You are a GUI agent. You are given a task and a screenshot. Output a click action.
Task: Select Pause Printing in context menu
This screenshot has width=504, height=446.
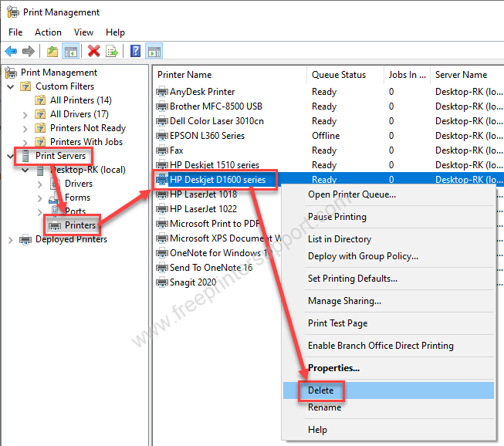[x=388, y=217]
